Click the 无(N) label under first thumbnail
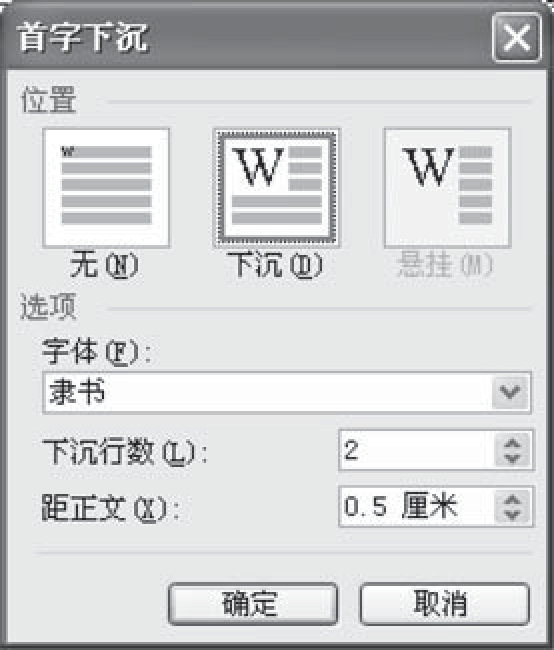 (104, 265)
